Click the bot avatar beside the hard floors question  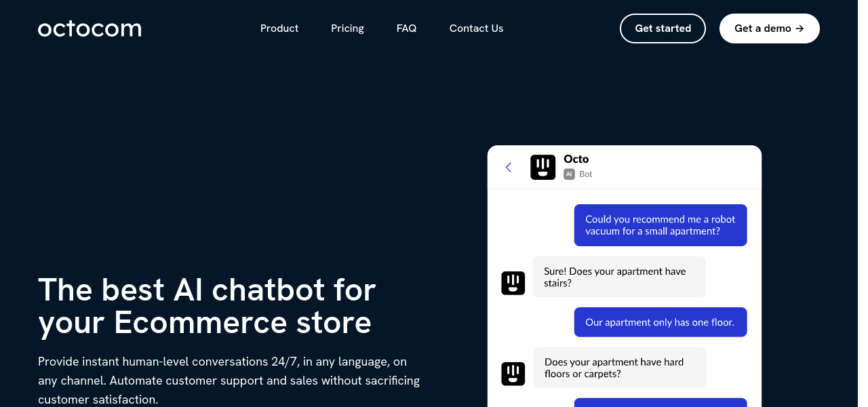coord(513,374)
